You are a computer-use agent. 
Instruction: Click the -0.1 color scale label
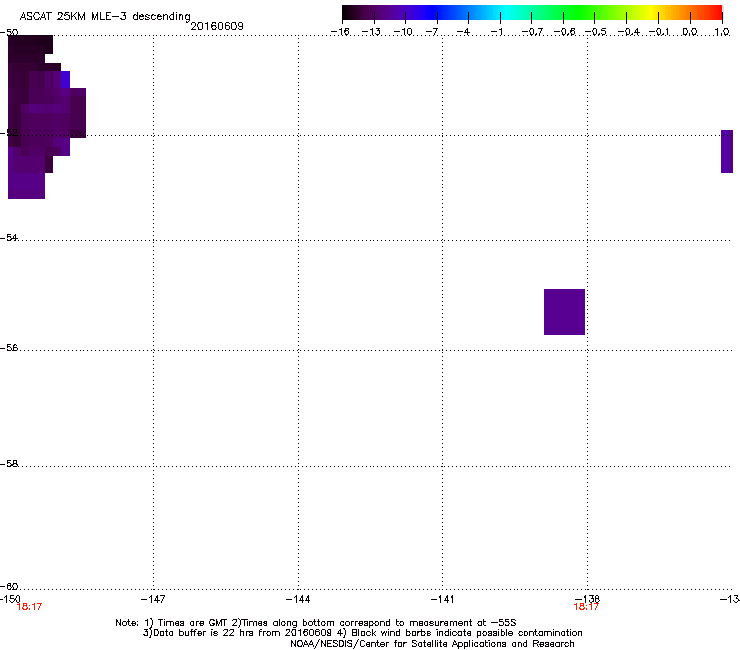[x=659, y=32]
